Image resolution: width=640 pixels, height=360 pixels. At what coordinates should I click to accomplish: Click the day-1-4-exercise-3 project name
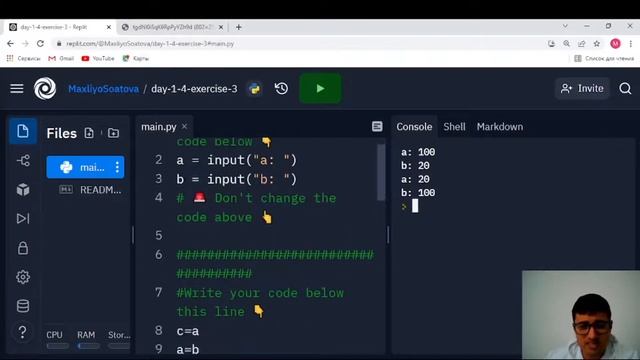point(194,89)
